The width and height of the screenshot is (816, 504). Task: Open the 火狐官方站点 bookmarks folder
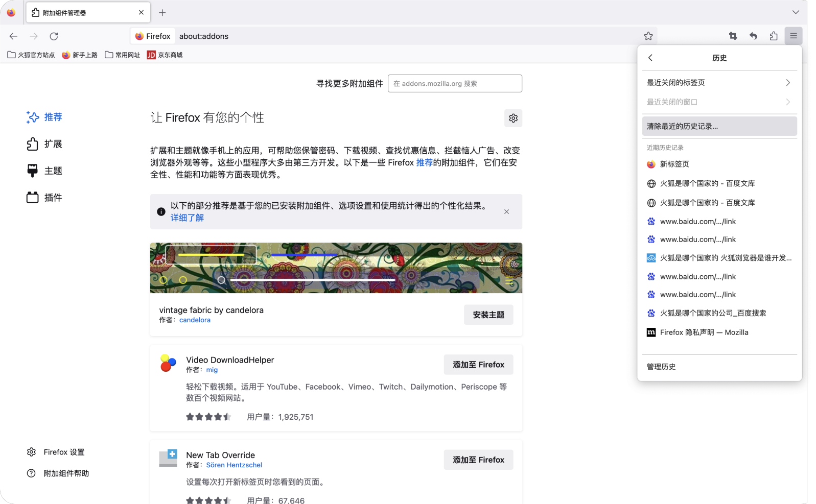tap(31, 55)
